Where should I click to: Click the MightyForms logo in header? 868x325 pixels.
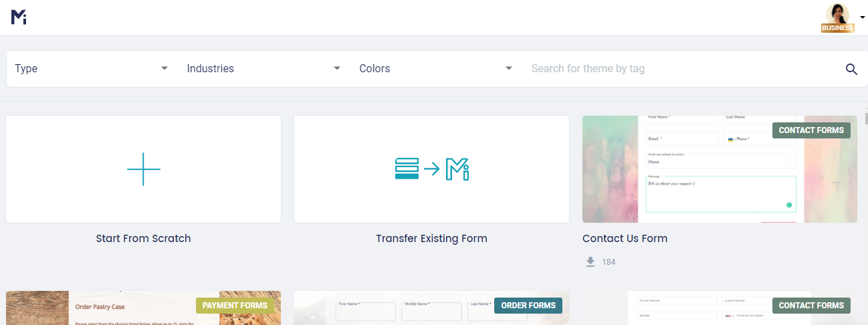[x=19, y=18]
